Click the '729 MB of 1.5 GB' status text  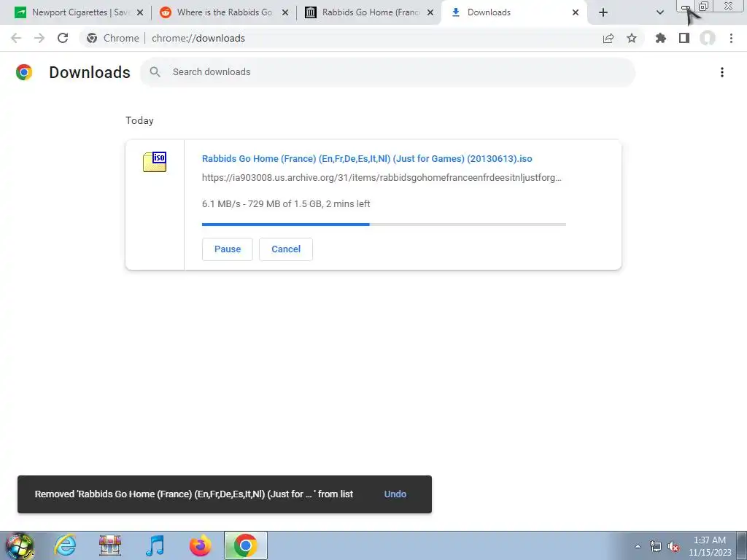(285, 204)
